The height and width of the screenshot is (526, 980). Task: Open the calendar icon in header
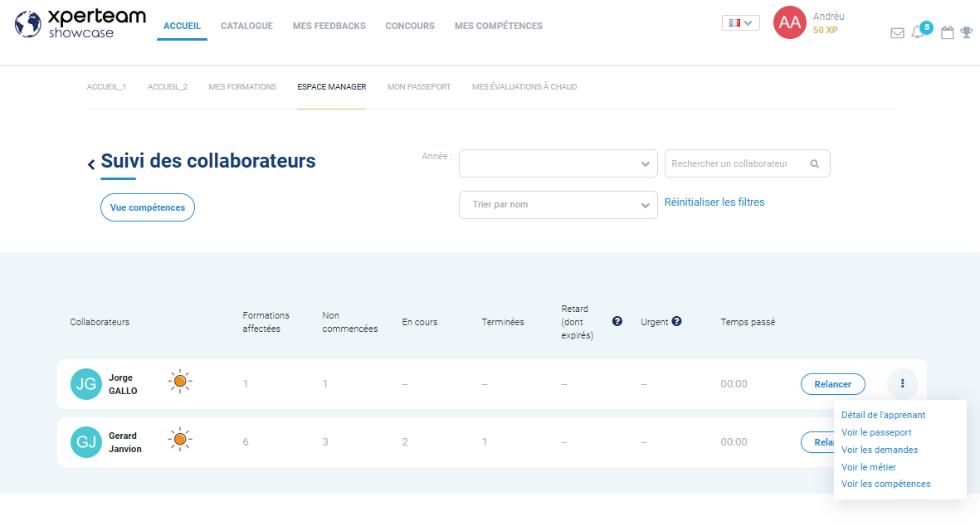point(947,33)
